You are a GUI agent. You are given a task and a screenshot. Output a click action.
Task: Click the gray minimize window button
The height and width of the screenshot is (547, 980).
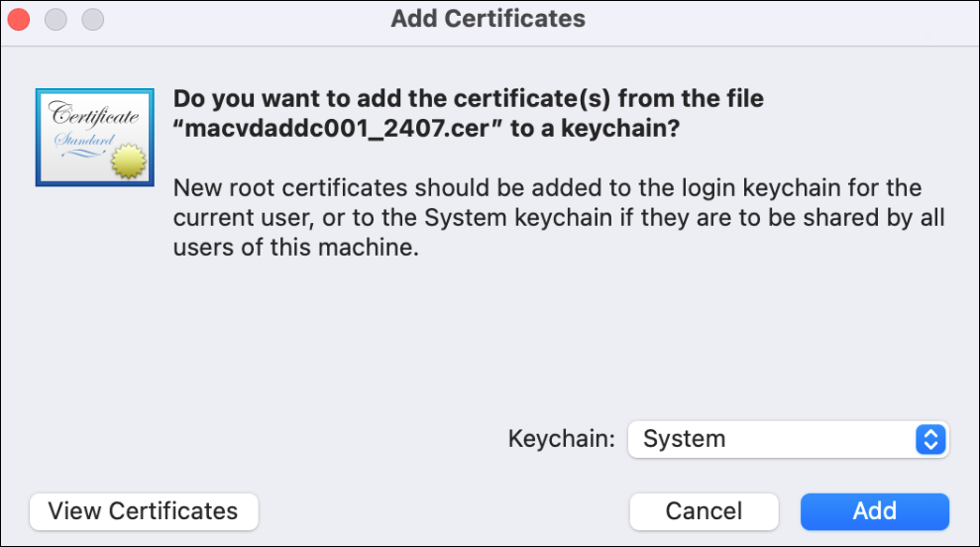click(55, 19)
